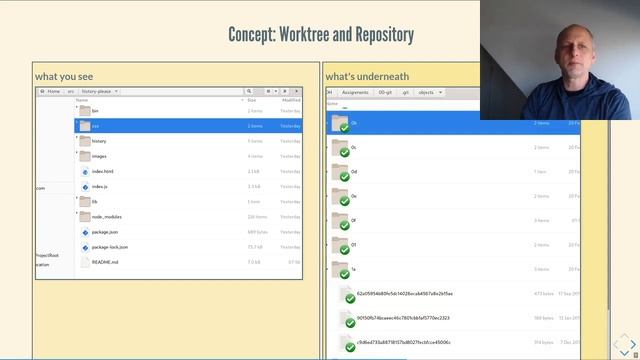Toggle the view mode icon in the left file manager toolbar

tap(268, 91)
